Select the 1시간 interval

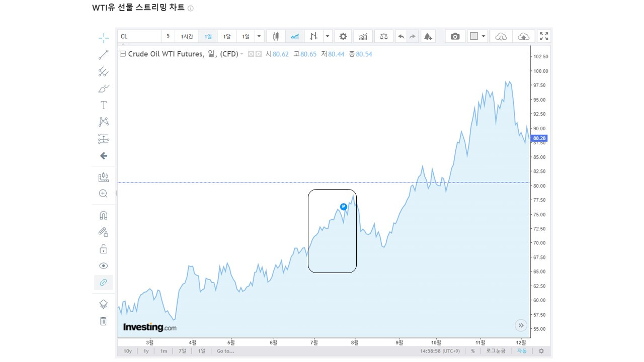[187, 36]
